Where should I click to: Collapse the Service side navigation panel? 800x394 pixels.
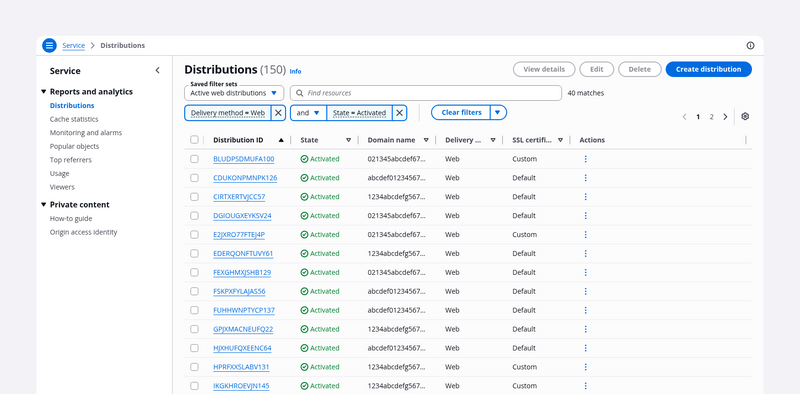[157, 70]
